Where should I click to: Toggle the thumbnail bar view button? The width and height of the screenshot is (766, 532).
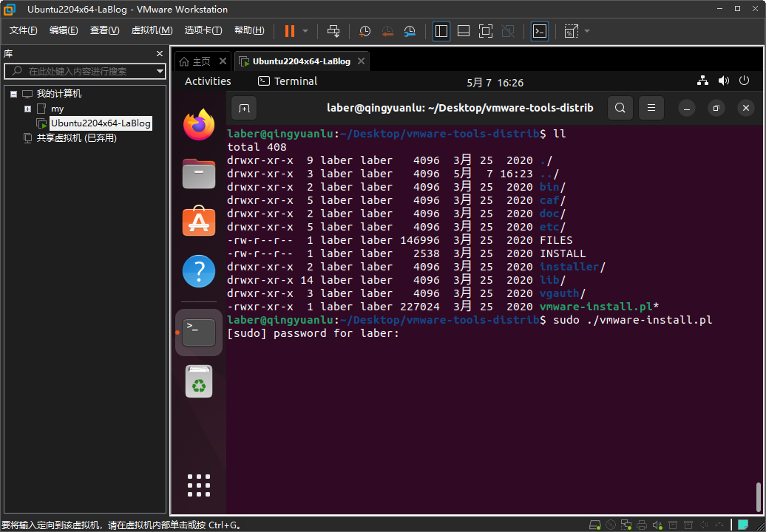(463, 31)
